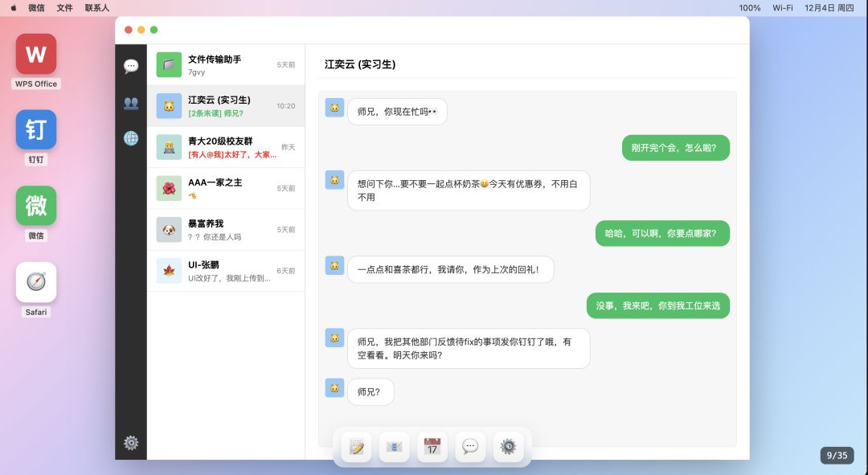The image size is (868, 475).
Task: Open the calendar tool in the chat dock
Action: pos(432,447)
